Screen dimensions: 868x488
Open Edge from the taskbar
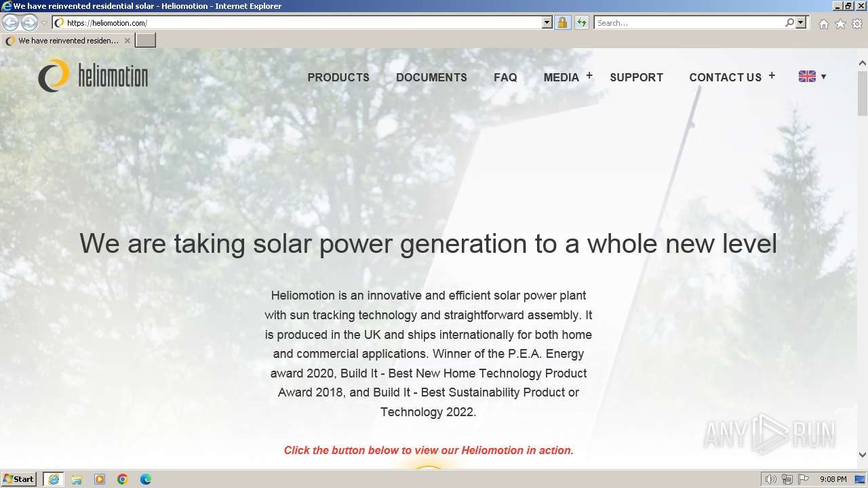[146, 479]
